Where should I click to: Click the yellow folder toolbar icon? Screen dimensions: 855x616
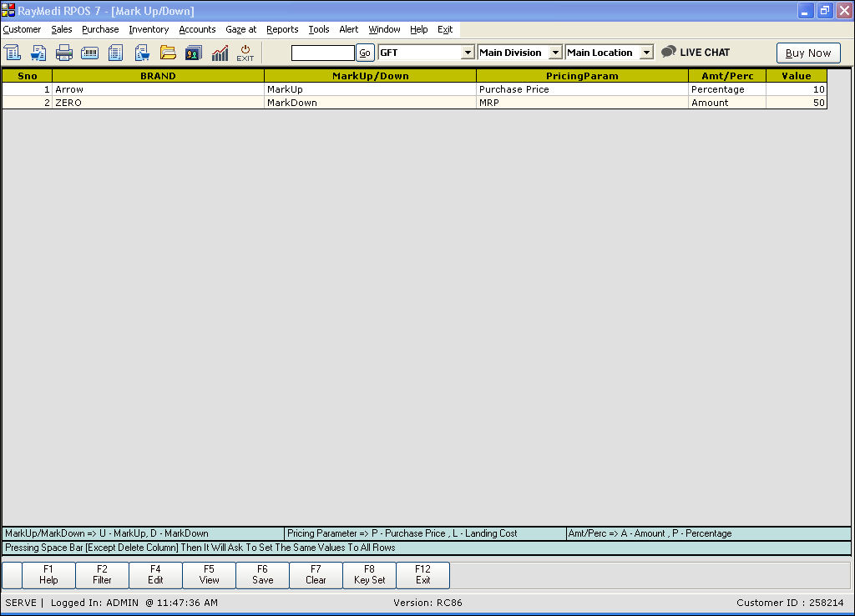tap(168, 53)
